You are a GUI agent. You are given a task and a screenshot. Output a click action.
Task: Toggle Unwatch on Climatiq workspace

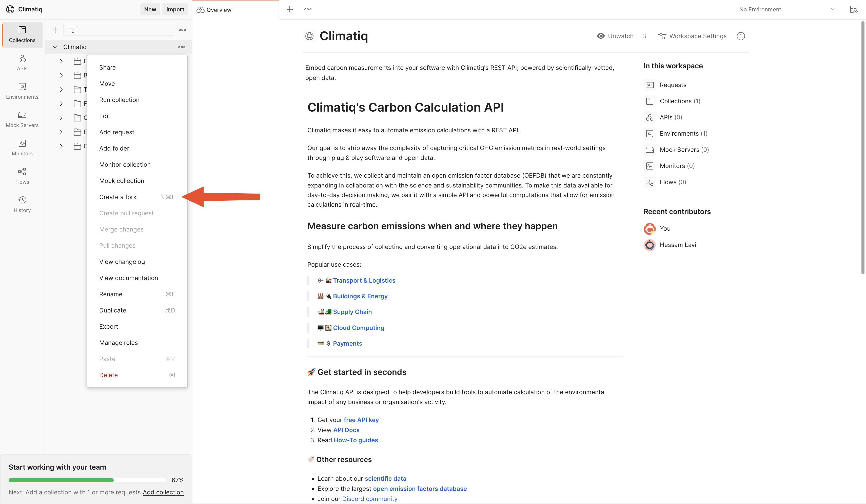615,36
